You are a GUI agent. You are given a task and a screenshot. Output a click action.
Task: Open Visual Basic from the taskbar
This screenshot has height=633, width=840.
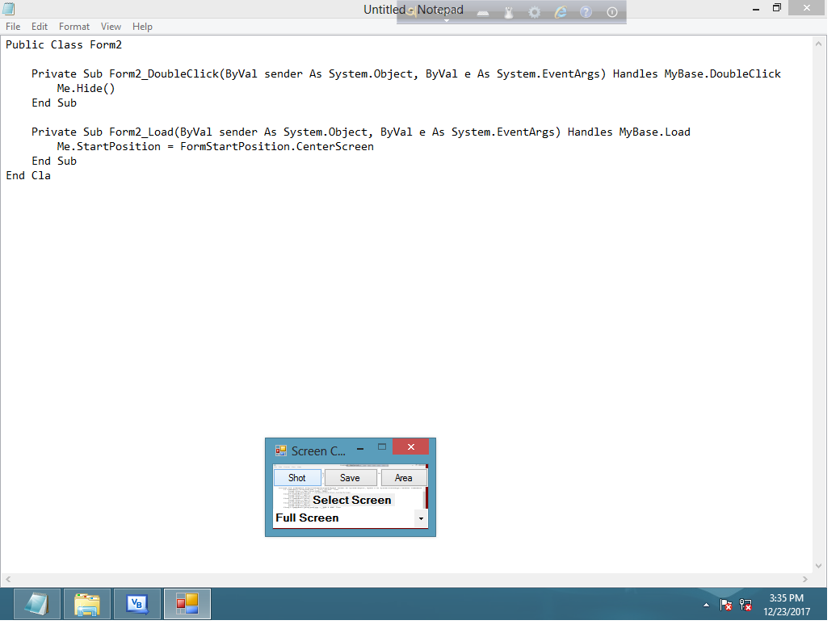pos(136,604)
